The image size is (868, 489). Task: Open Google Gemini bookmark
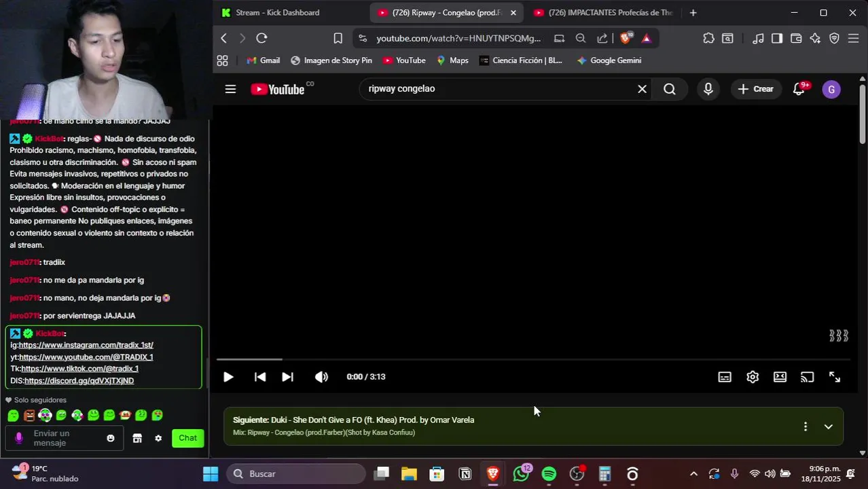[x=609, y=60]
